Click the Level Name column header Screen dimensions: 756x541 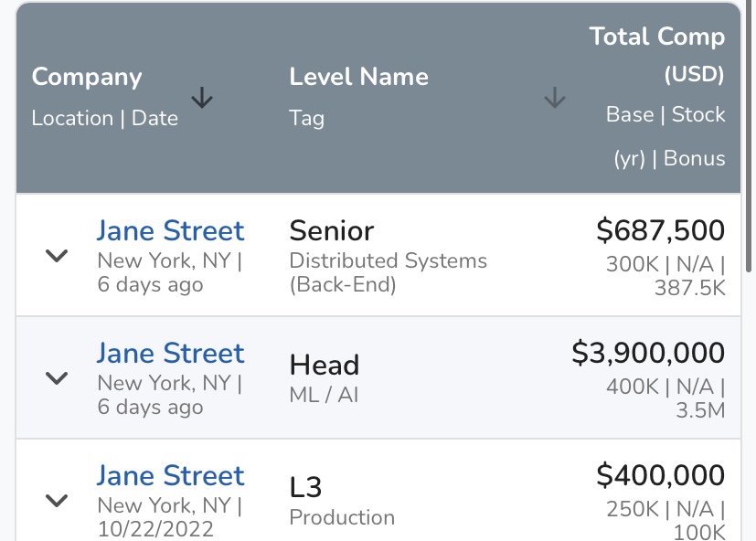[x=358, y=77]
